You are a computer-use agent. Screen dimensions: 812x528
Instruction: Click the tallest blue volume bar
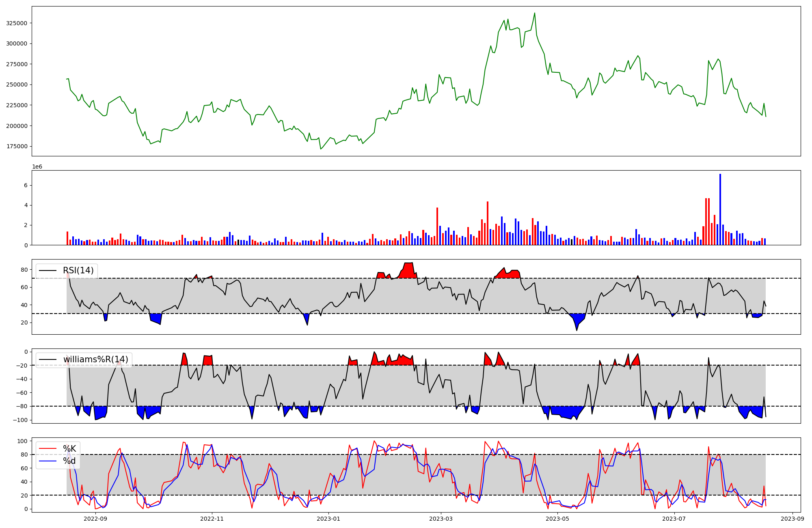coord(720,209)
